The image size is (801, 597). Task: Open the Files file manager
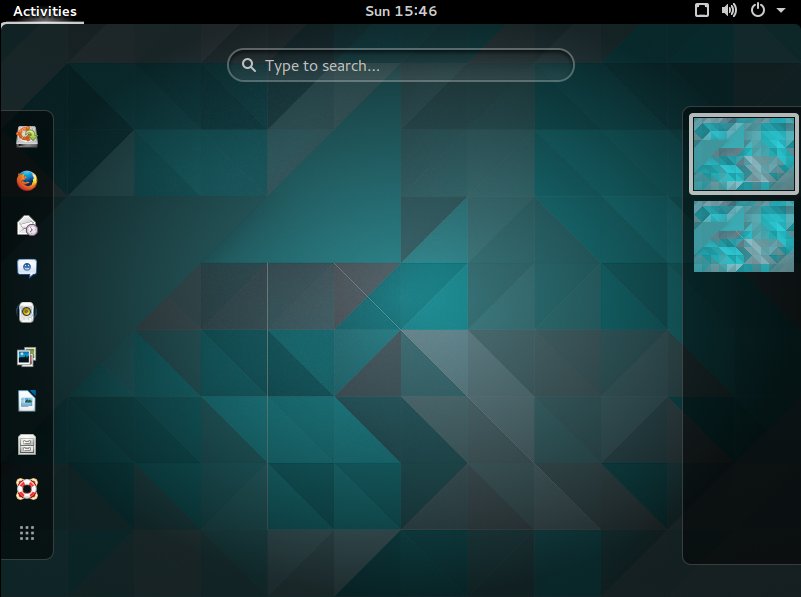(27, 445)
